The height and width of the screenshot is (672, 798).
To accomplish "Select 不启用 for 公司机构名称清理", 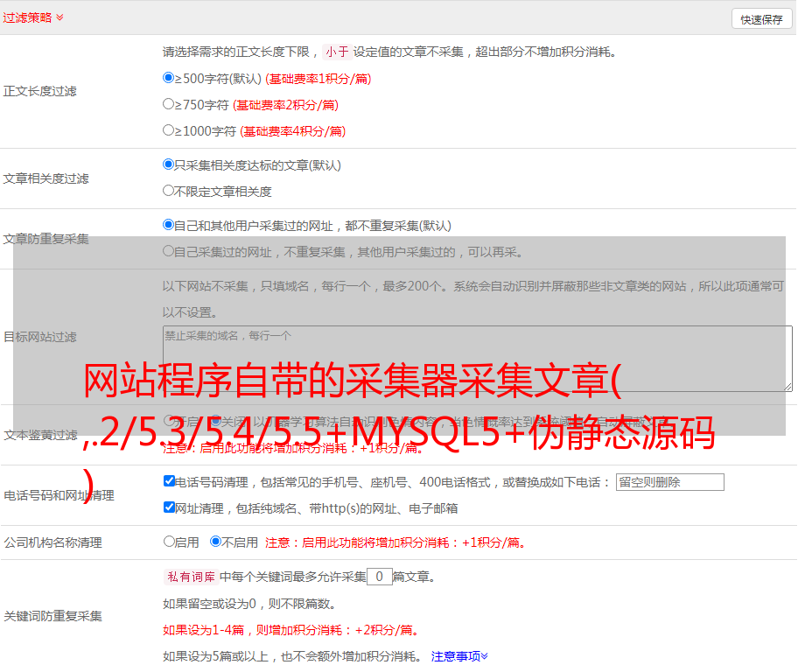I will coord(216,542).
